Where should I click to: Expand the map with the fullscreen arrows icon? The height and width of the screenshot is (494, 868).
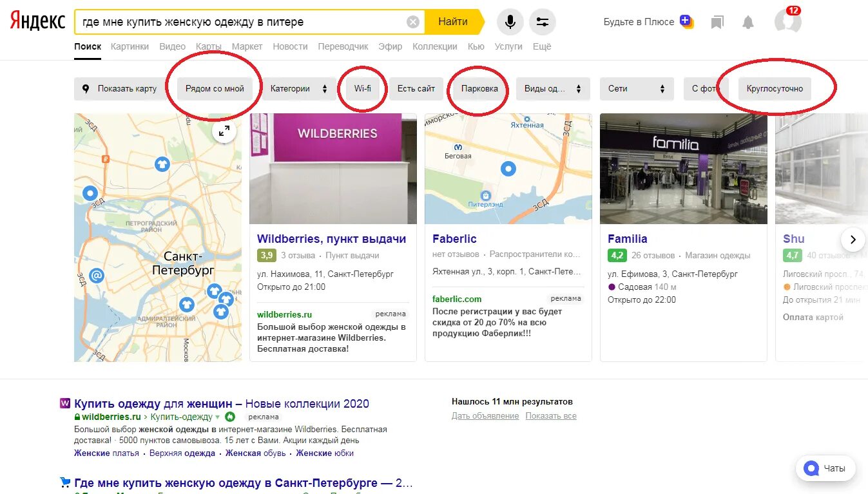click(x=224, y=131)
